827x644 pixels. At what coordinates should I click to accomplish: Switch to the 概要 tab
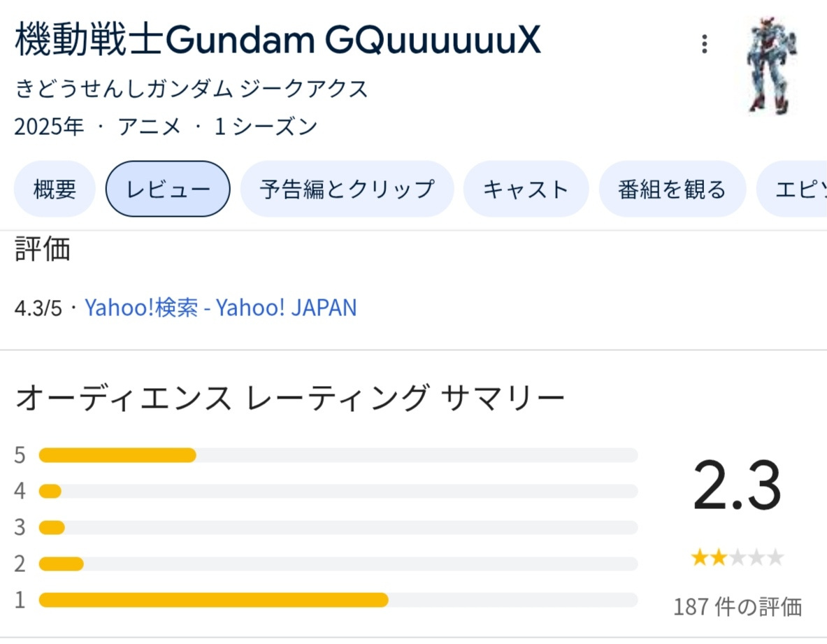[55, 189]
